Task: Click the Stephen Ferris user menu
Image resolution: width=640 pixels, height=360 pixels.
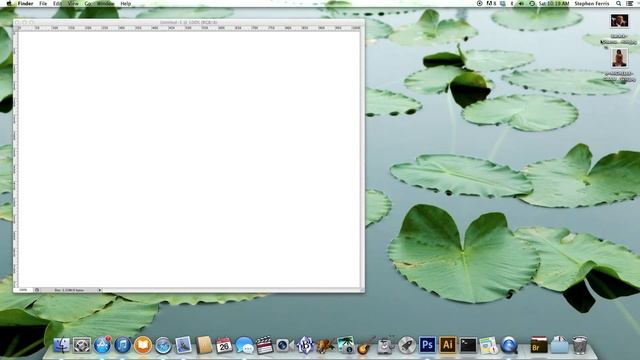Action: tap(591, 3)
